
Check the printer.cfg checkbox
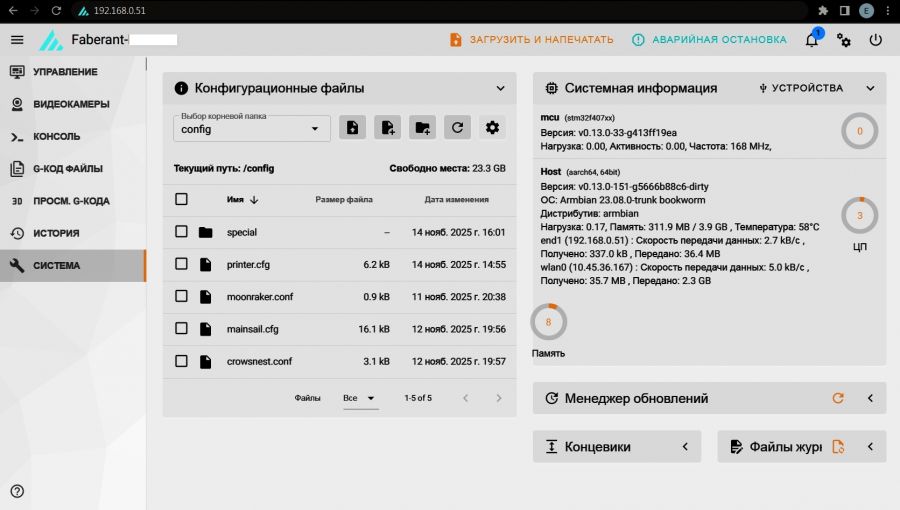click(181, 264)
